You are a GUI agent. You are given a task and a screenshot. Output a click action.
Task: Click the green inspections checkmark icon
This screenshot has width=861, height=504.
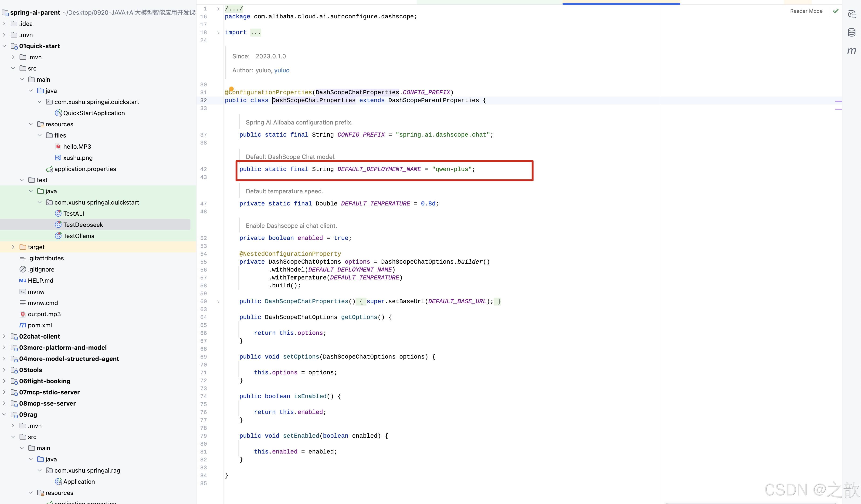836,11
